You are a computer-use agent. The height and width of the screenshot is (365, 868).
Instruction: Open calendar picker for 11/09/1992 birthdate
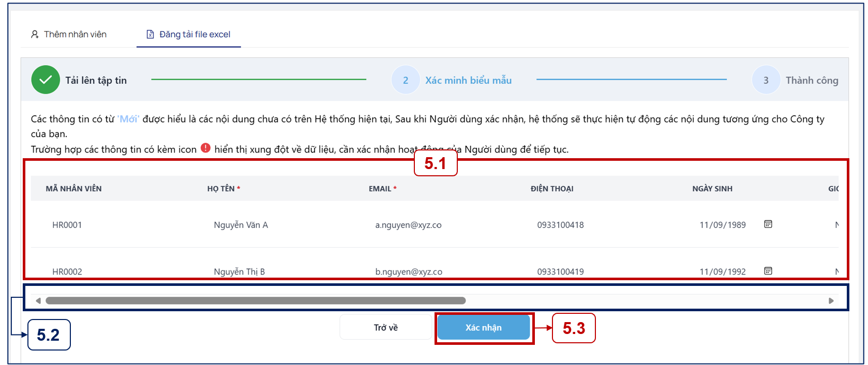768,271
